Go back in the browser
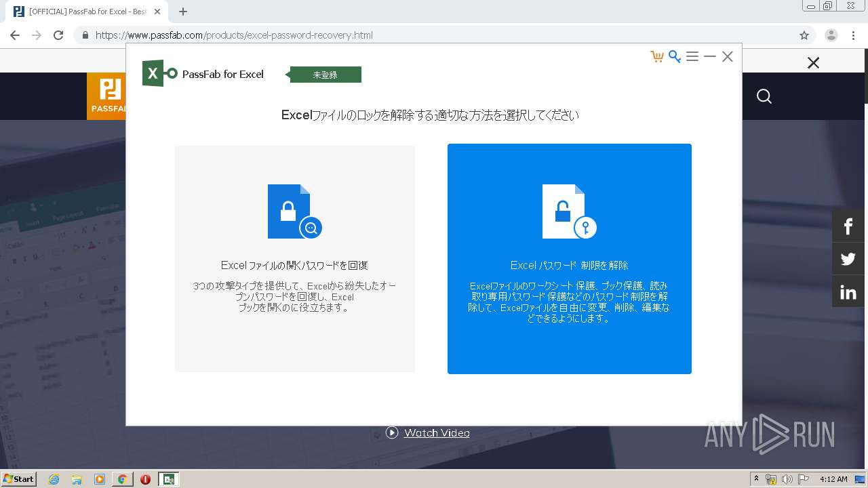Screen dimensions: 868x488 15,35
